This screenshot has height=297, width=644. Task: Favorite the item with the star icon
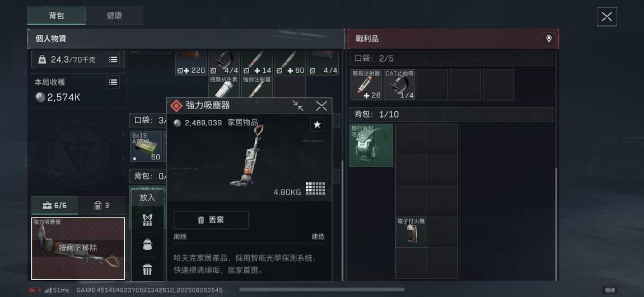[x=317, y=124]
